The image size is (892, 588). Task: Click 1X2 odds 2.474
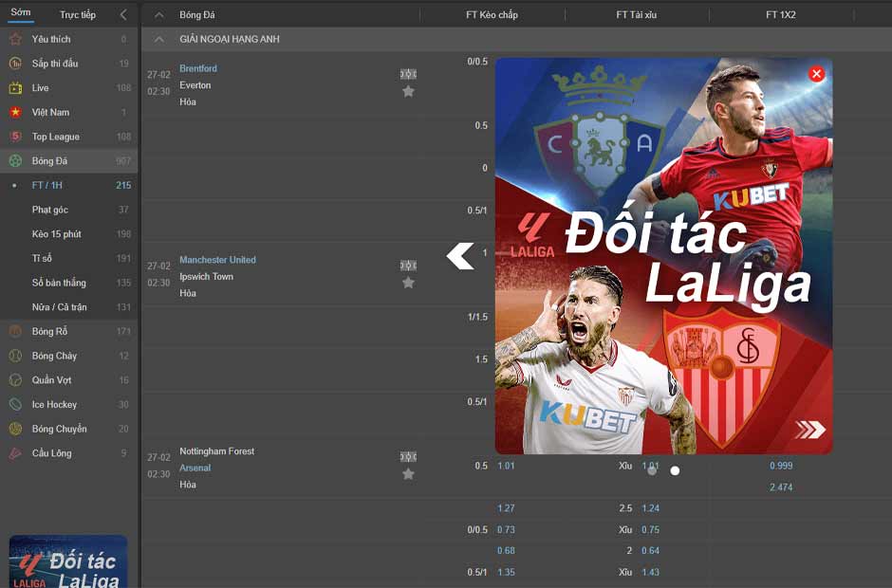(x=781, y=487)
